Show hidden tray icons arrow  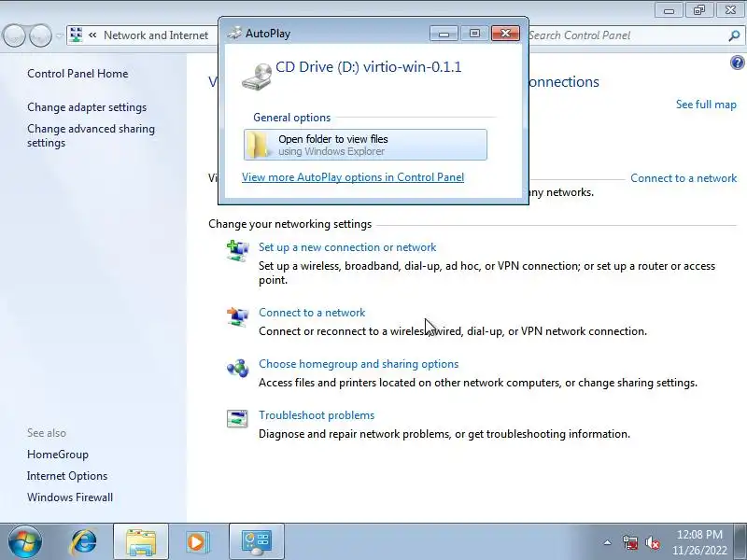608,542
